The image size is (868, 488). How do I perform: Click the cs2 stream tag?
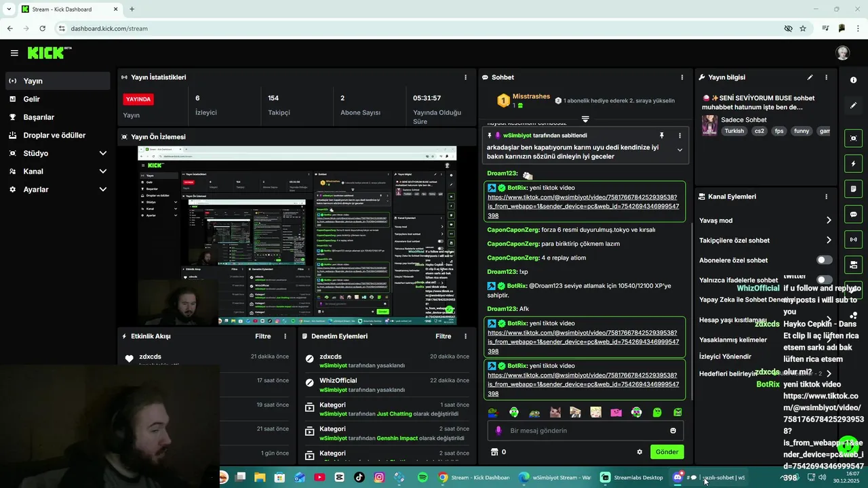pos(759,131)
